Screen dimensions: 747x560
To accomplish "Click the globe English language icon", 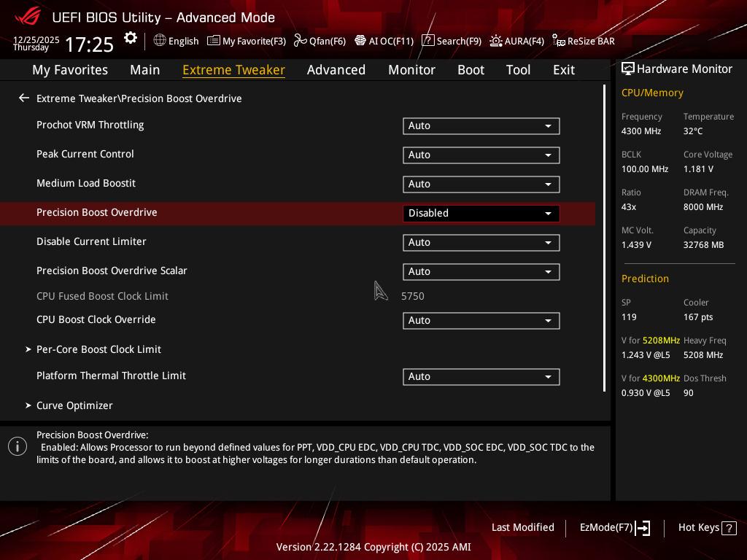I will (160, 41).
